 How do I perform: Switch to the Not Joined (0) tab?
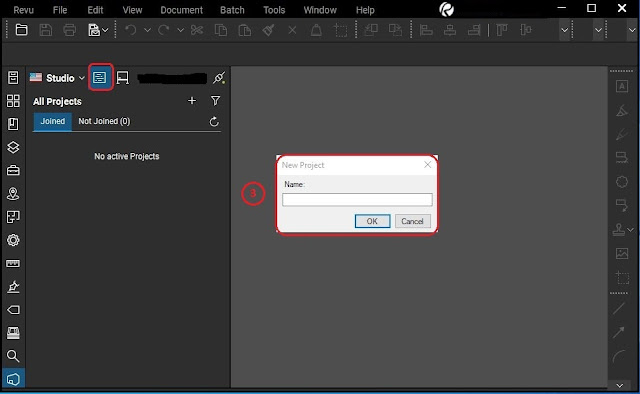104,121
